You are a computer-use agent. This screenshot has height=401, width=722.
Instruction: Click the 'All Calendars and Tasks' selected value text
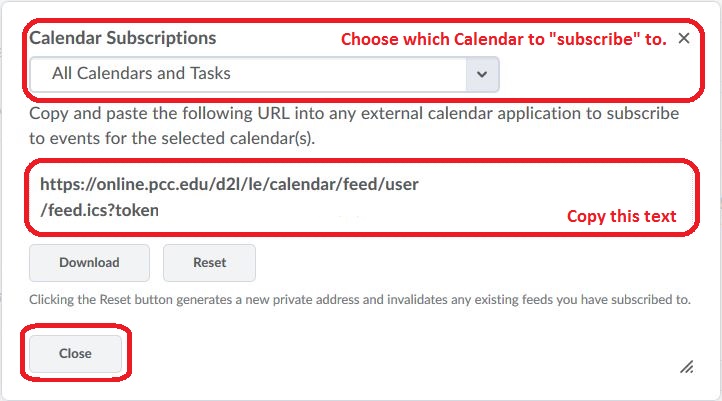coord(139,74)
